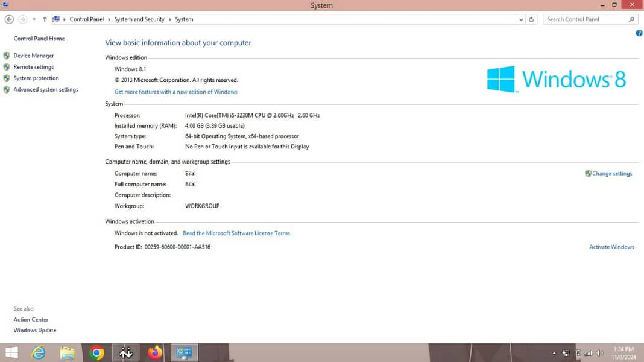Open Device Manager from the sidebar
The image size is (644, 362).
coord(34,56)
